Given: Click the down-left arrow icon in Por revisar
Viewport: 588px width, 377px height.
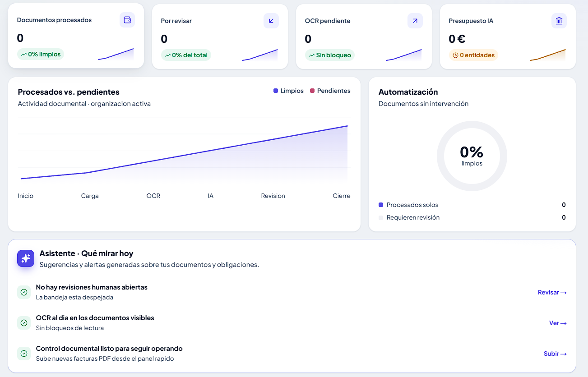Looking at the screenshot, I should pyautogui.click(x=271, y=21).
